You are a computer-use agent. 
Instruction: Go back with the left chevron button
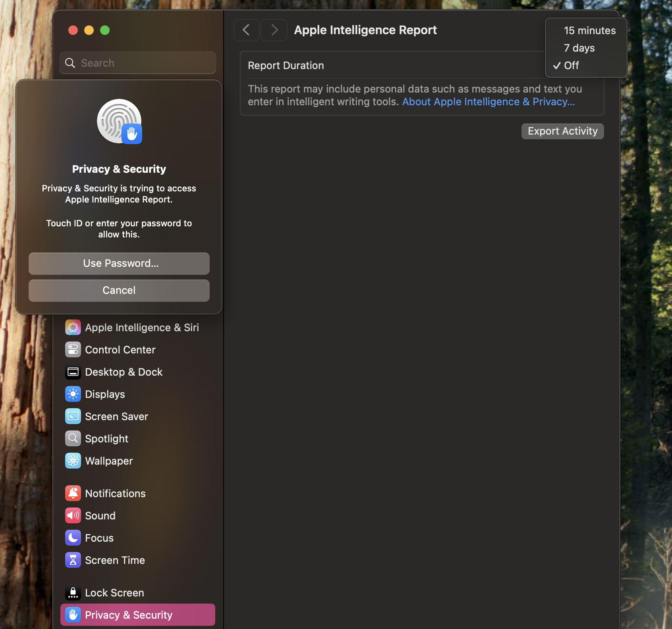tap(247, 30)
